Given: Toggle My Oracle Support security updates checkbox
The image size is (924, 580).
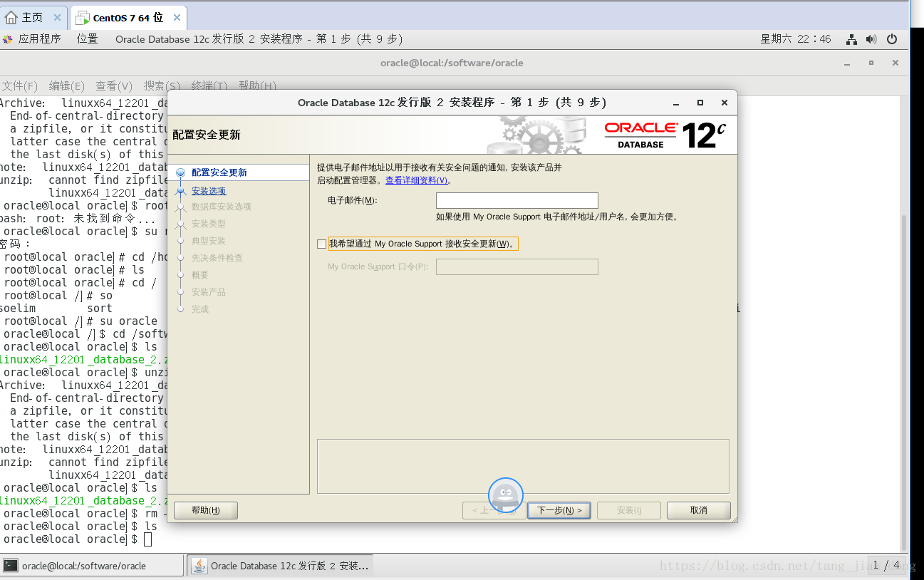Looking at the screenshot, I should [x=322, y=244].
